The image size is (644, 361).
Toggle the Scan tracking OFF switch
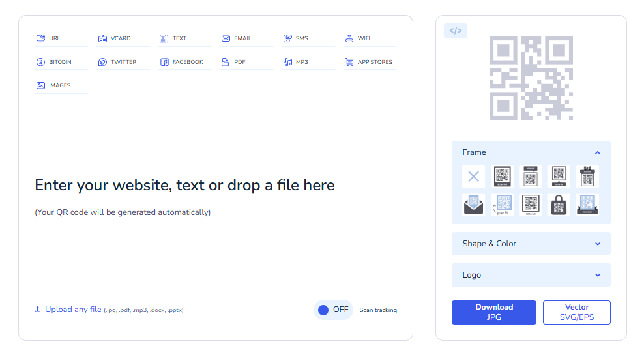[x=333, y=310]
